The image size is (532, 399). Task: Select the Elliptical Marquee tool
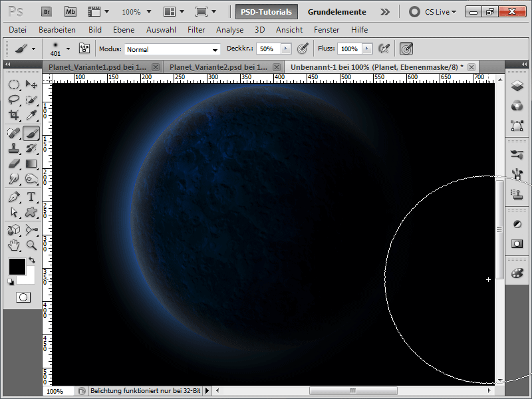(x=13, y=84)
